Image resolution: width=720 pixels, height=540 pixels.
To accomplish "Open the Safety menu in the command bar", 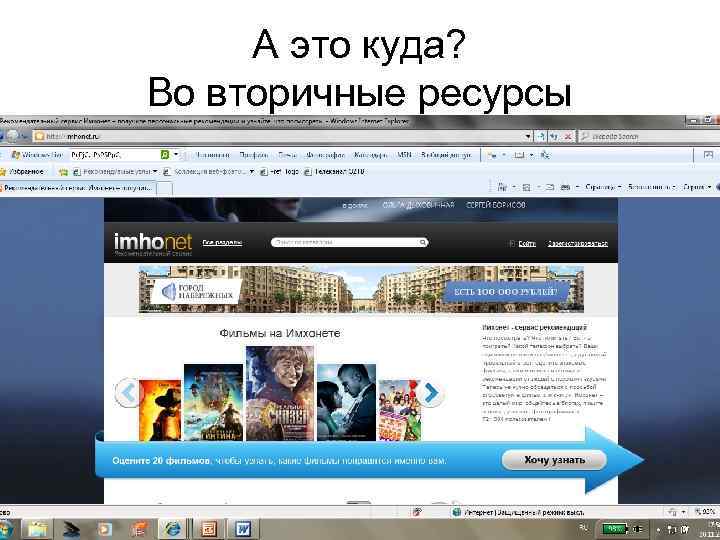I will (651, 187).
